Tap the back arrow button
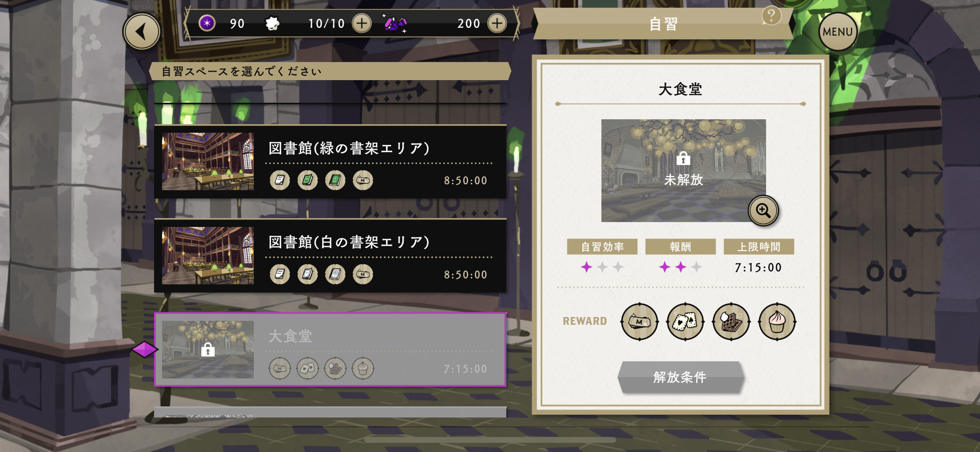 click(x=142, y=32)
